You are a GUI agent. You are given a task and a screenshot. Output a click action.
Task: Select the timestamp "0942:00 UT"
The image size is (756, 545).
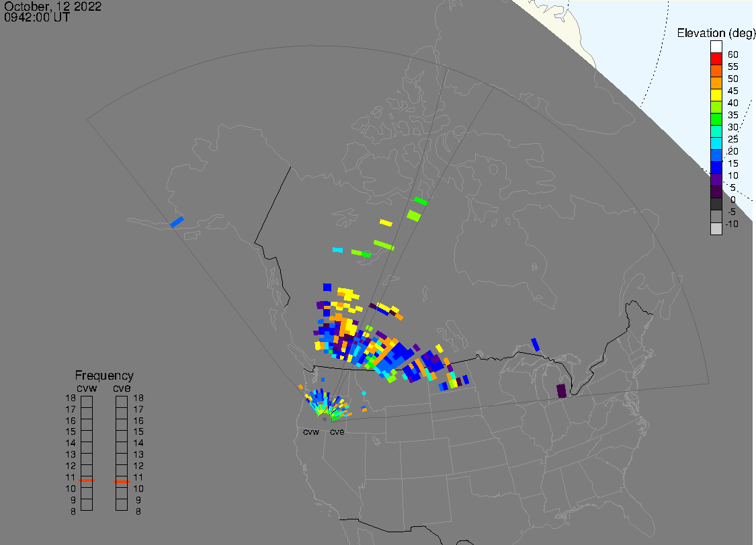(37, 18)
